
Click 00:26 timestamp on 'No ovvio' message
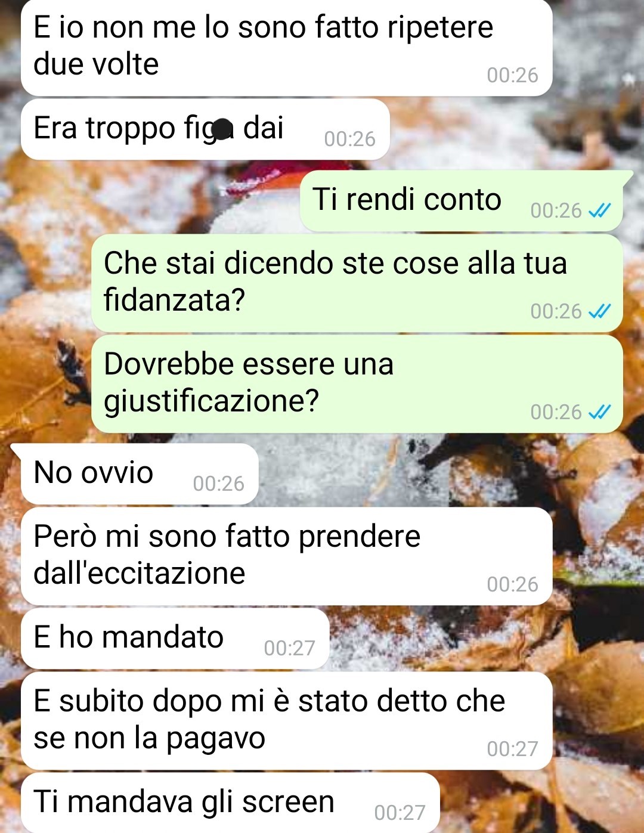[x=218, y=484]
